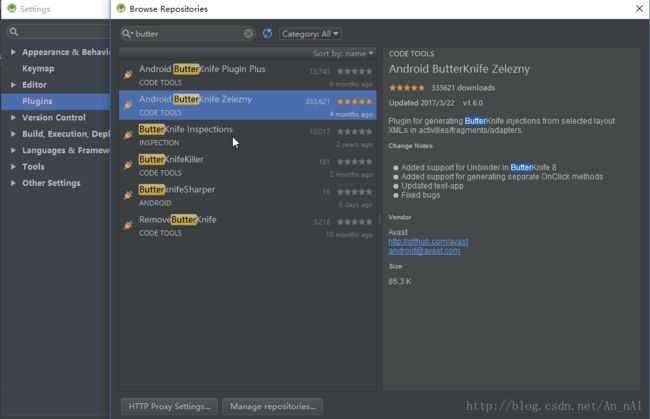Select Android ButterKnife Plugin Plus in list

[248, 75]
